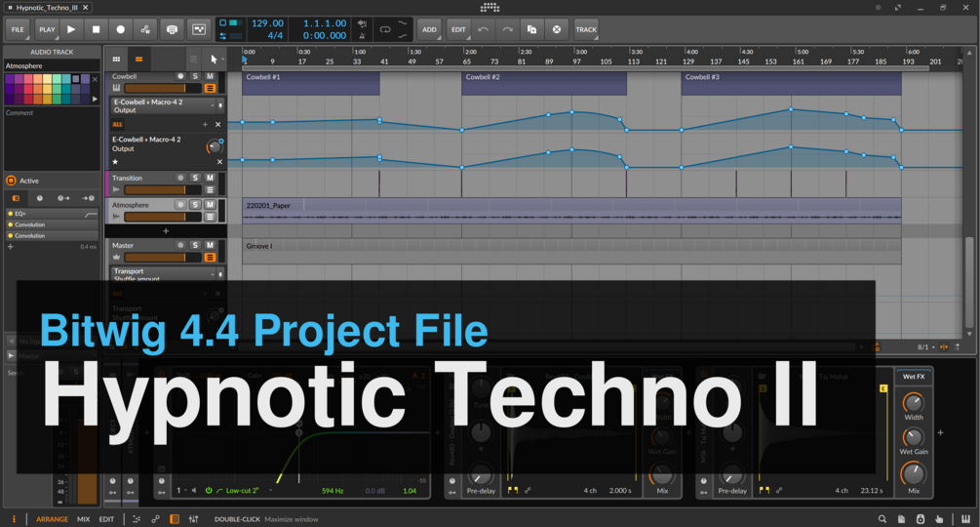
Task: Open the EDIT menu in the toolbar
Action: pos(458,29)
